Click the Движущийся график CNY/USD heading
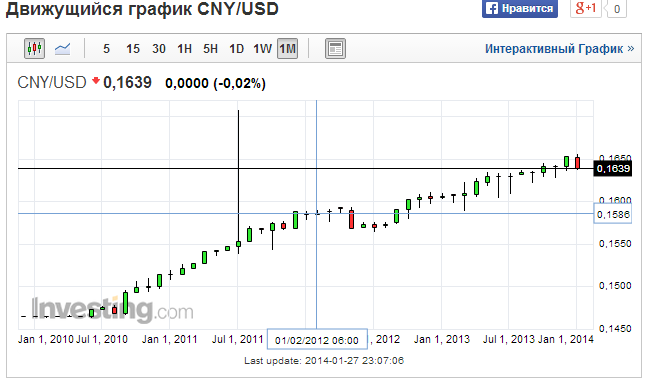The width and height of the screenshot is (664, 380). tap(142, 9)
